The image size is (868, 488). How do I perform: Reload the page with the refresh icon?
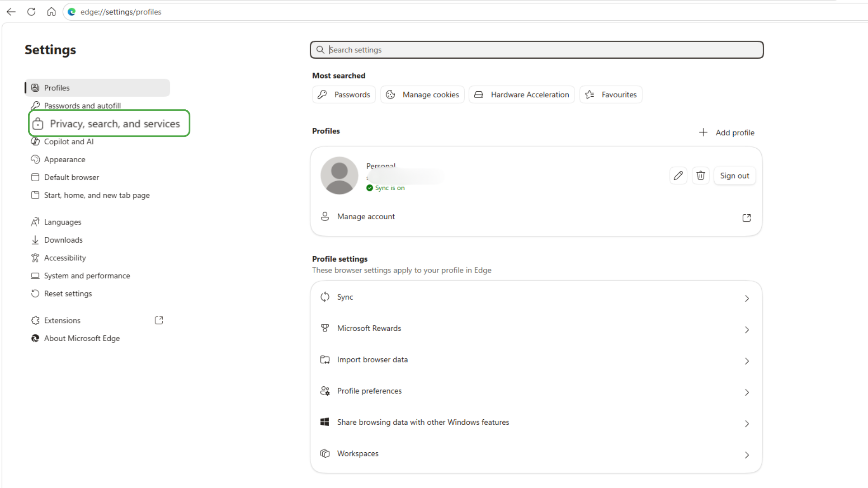point(31,12)
